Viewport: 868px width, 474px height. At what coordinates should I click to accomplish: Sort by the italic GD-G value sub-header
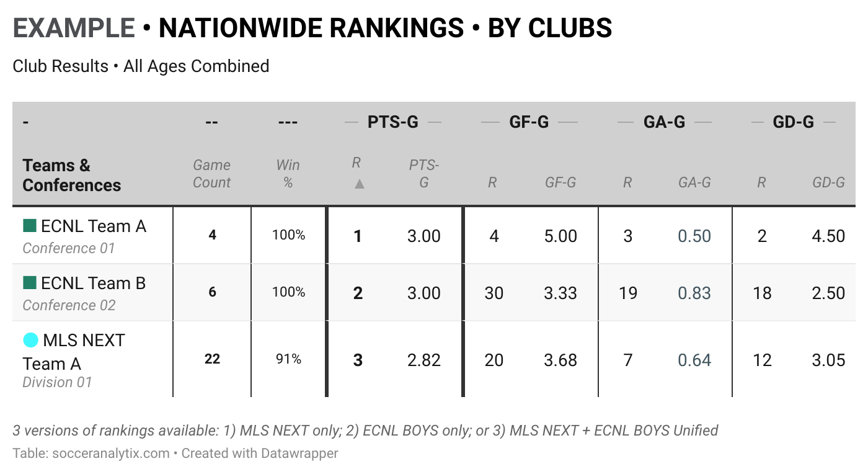coord(828,182)
